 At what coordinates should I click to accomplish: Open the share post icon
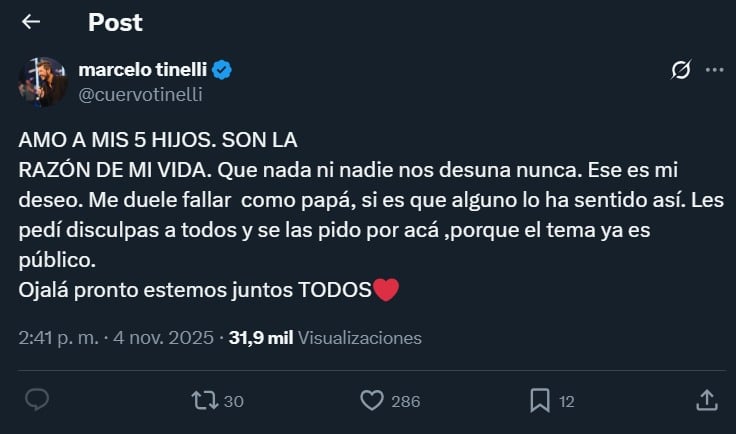pyautogui.click(x=706, y=400)
